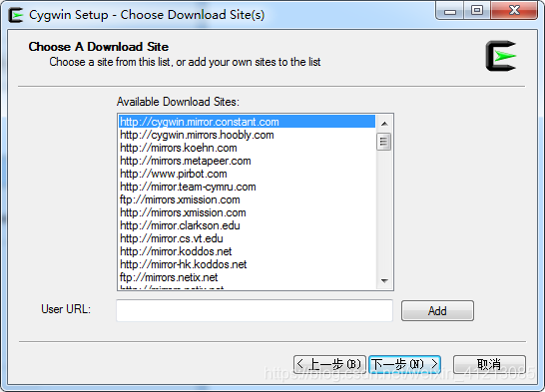This screenshot has height=392, width=545.
Task: Focus the User URL input field
Action: (x=255, y=310)
